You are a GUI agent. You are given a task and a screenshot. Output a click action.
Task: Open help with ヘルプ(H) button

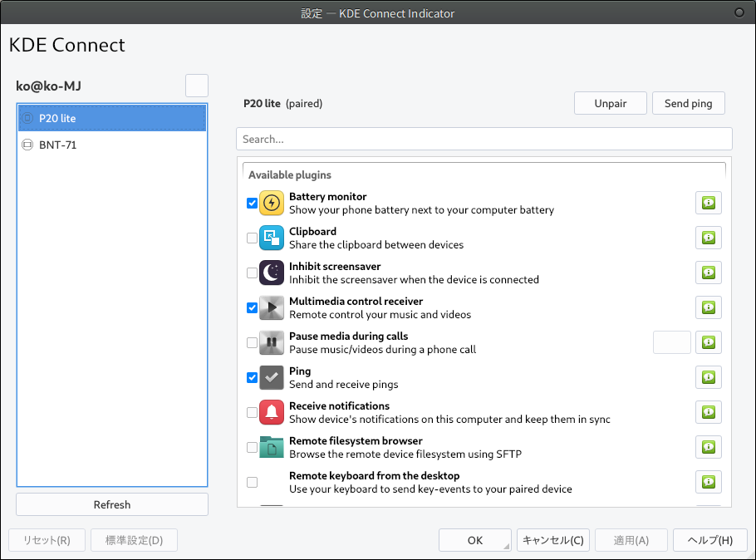pos(710,540)
